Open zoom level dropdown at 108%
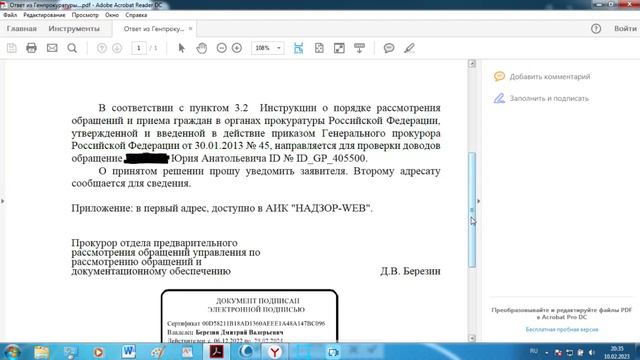The height and width of the screenshot is (360, 640). pyautogui.click(x=279, y=48)
